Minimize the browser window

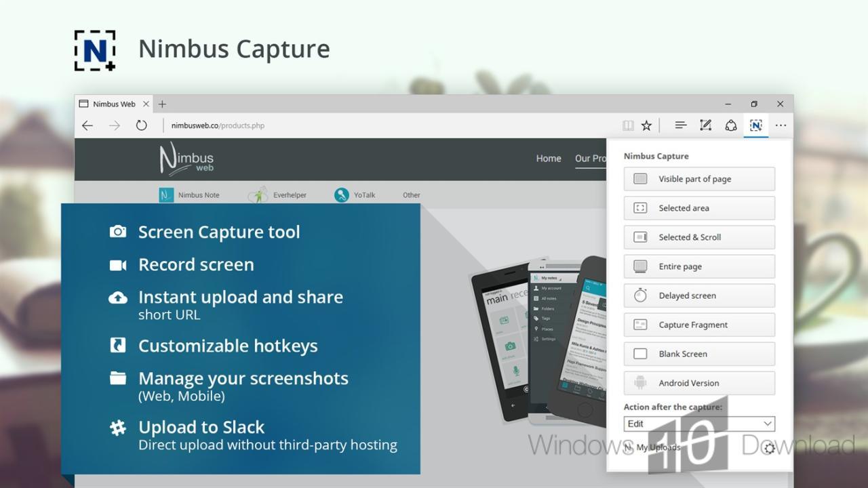(728, 104)
